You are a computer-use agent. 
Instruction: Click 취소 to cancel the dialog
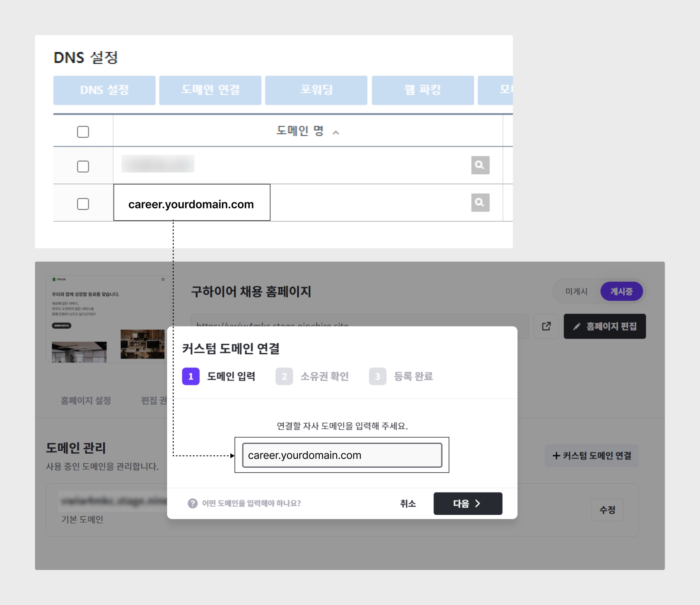point(408,503)
